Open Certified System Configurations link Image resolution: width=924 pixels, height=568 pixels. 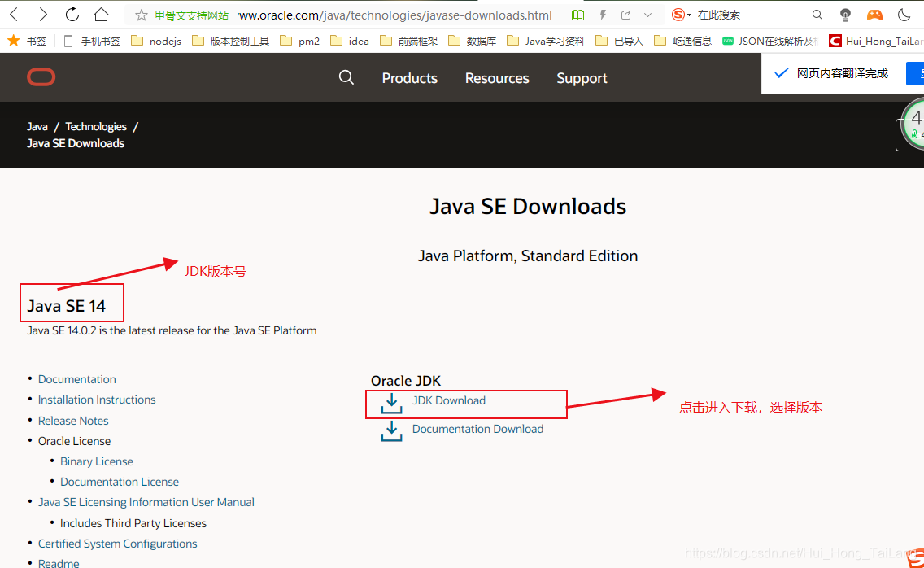[x=117, y=544]
